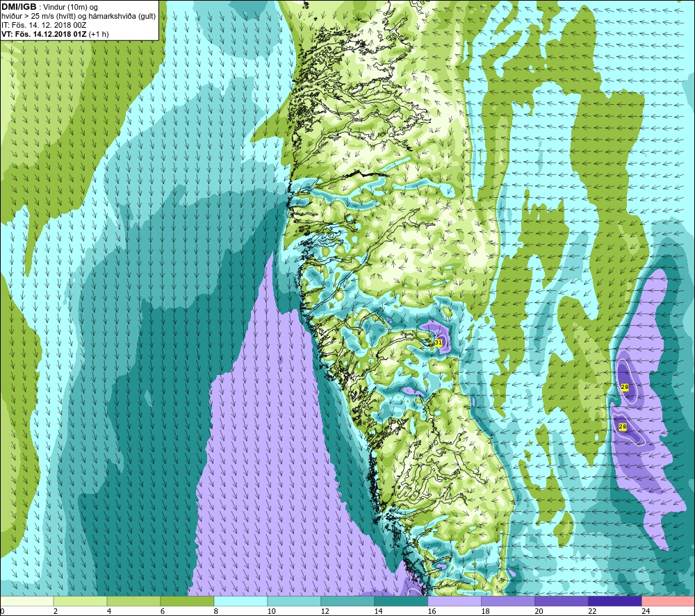This screenshot has height=616, width=695.
Task: Click the legend scale value 8
Action: point(216,611)
